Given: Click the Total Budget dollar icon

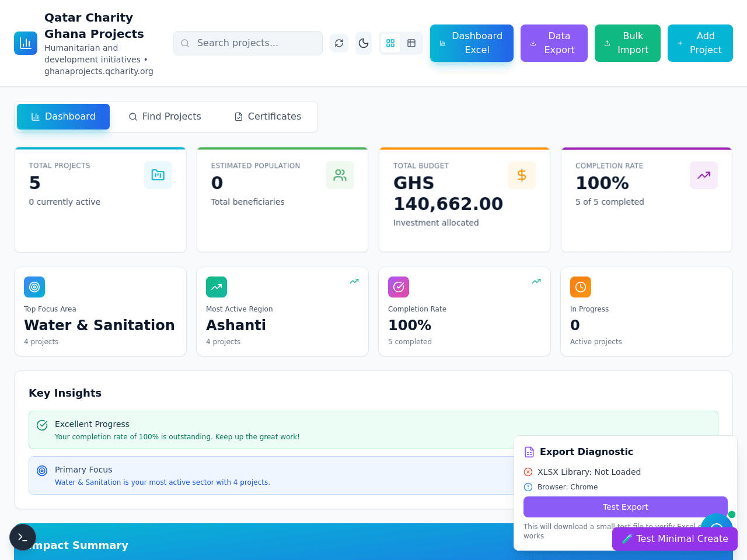Looking at the screenshot, I should tap(522, 175).
